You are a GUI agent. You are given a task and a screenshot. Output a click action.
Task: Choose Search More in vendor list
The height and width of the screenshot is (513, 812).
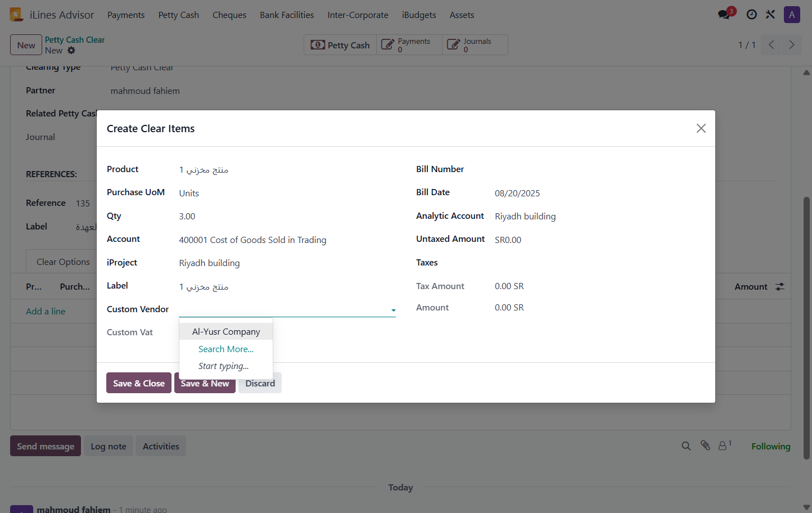click(x=226, y=349)
